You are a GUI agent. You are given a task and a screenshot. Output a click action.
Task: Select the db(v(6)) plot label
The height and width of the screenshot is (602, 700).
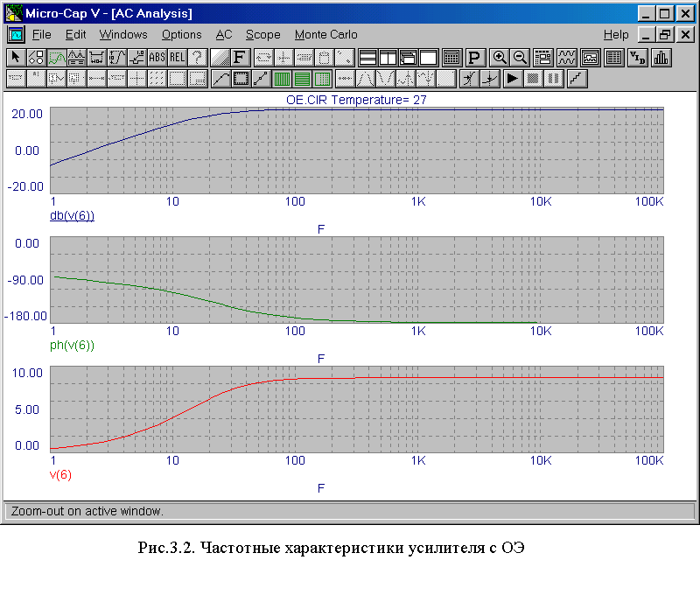[72, 215]
